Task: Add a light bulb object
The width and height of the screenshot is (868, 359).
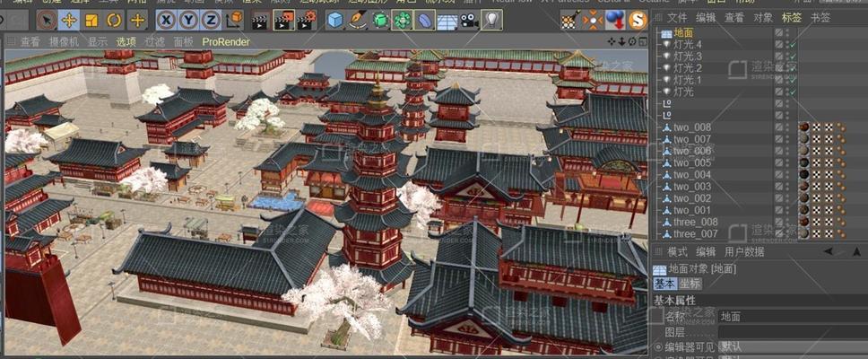Action: 491,21
